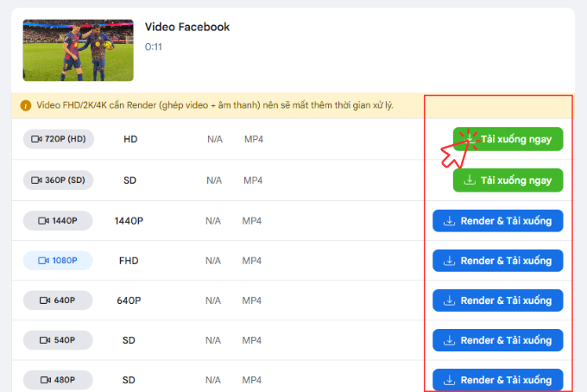Click the Video Facebook thumbnail image
This screenshot has height=392, width=587.
[78, 50]
